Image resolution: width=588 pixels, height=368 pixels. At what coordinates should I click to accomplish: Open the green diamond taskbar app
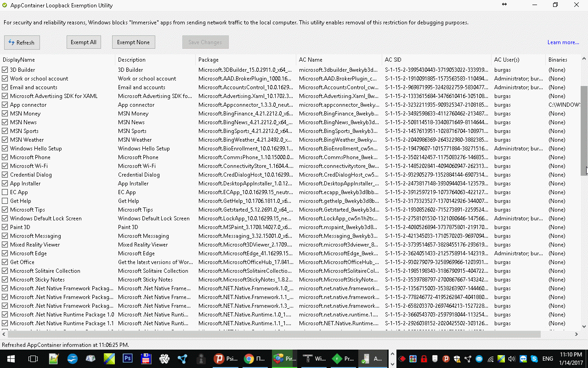tap(343, 359)
